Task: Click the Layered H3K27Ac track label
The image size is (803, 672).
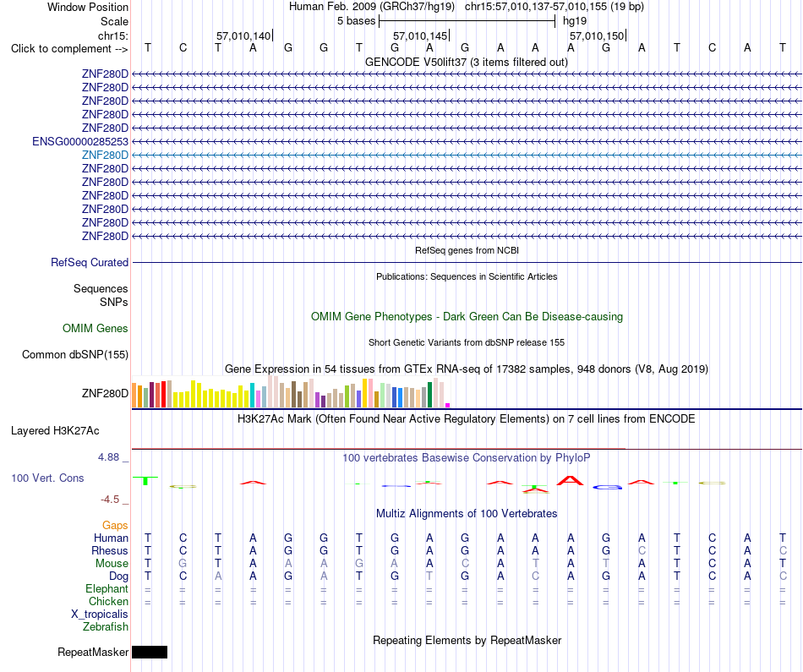Action: click(x=55, y=431)
